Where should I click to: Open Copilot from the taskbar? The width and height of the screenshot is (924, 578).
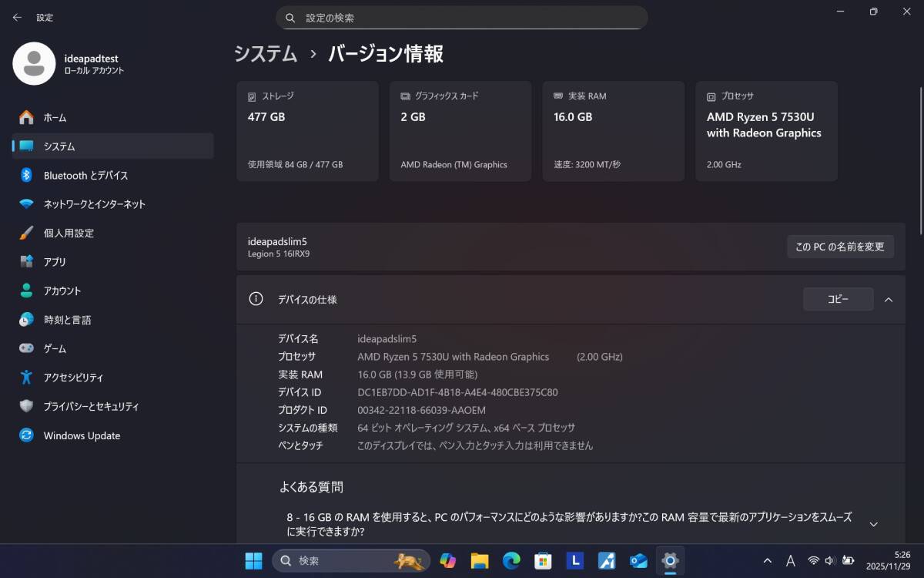[x=447, y=561]
